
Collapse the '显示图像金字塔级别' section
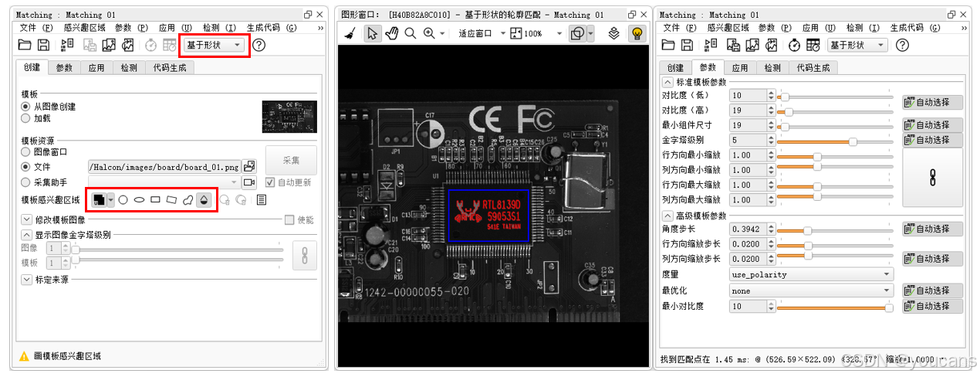[26, 234]
